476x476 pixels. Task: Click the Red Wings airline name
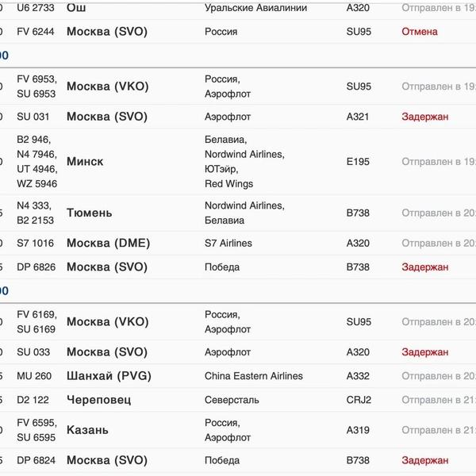[228, 184]
